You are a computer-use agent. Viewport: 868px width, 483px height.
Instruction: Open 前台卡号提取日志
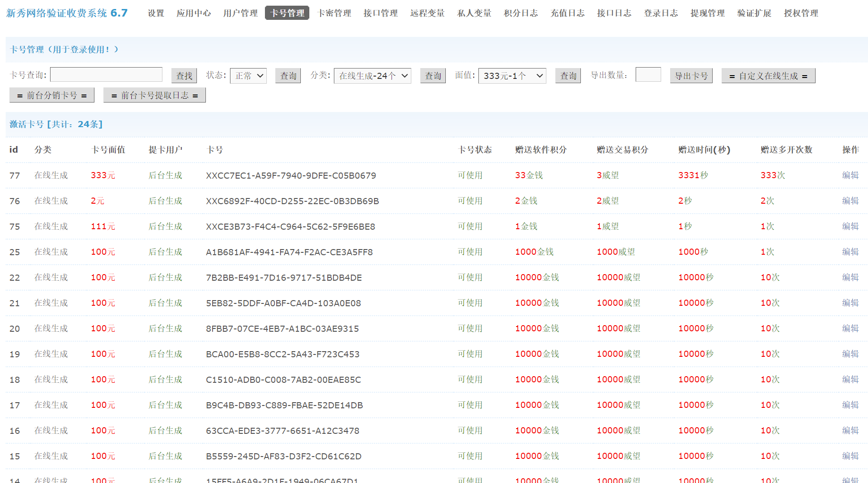click(x=154, y=95)
